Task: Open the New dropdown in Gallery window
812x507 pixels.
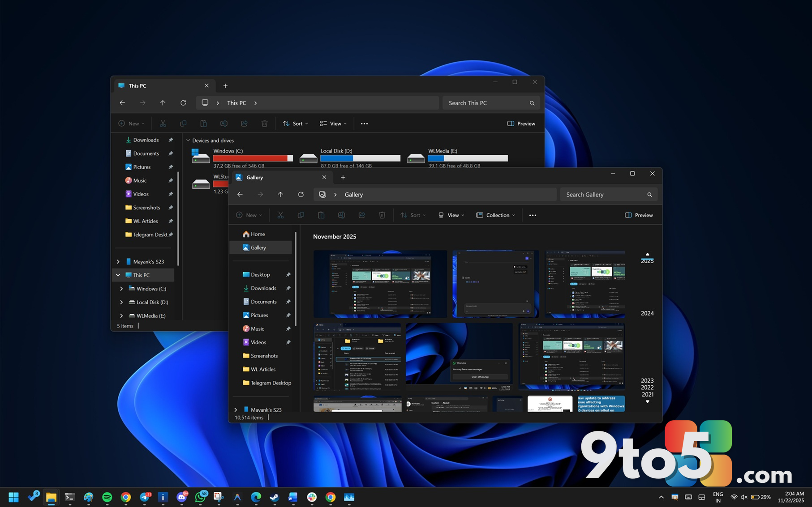Action: [249, 215]
